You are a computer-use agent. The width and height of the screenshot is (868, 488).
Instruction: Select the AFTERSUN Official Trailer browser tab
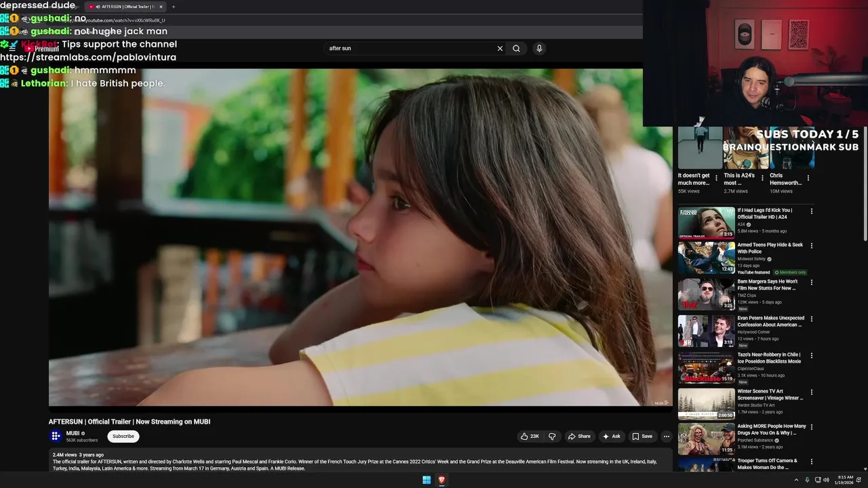pyautogui.click(x=125, y=7)
